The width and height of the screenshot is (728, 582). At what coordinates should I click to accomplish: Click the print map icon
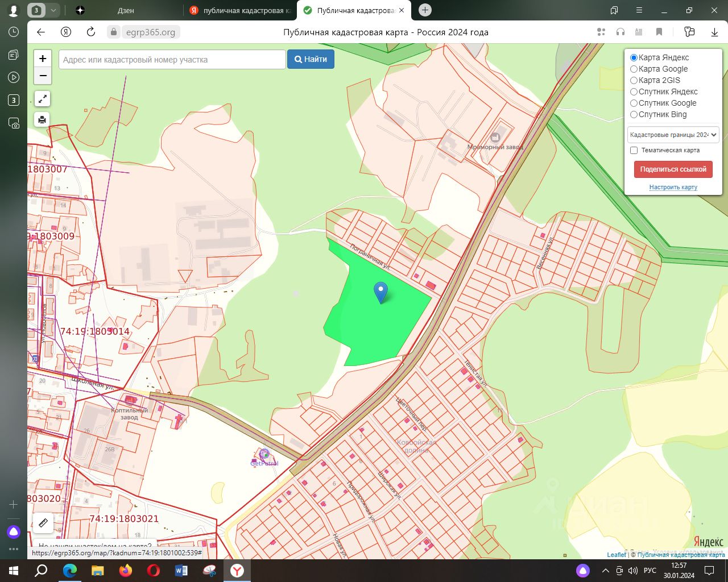[43, 119]
